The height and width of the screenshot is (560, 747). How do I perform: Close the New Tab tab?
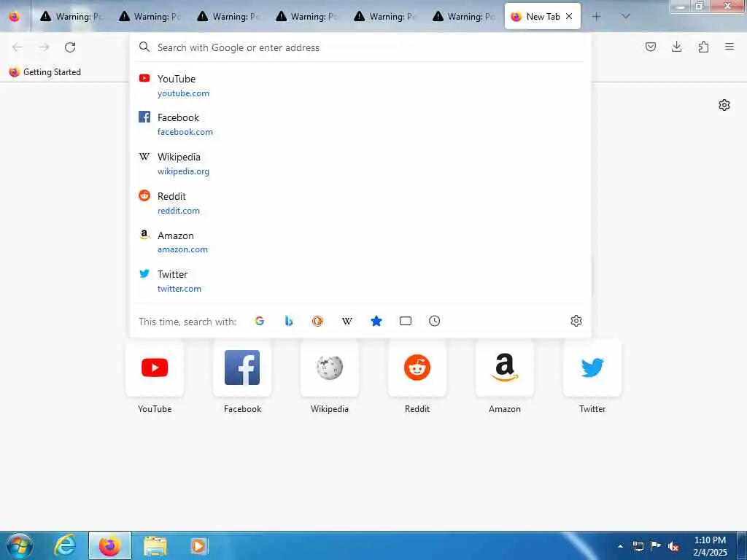[569, 16]
